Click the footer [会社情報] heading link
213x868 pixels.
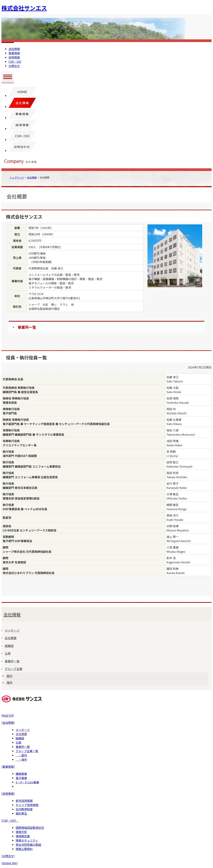[x=8, y=723]
